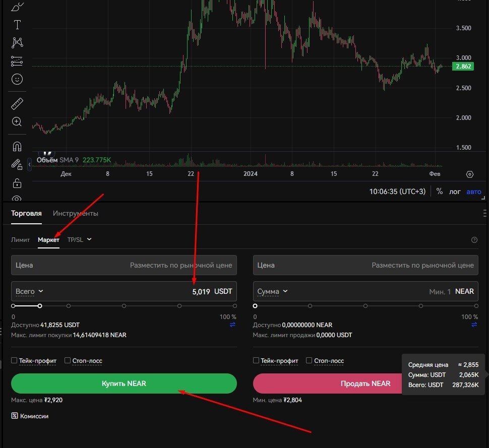Set sell slider to 50% marker
The image size is (489, 448).
(x=365, y=306)
